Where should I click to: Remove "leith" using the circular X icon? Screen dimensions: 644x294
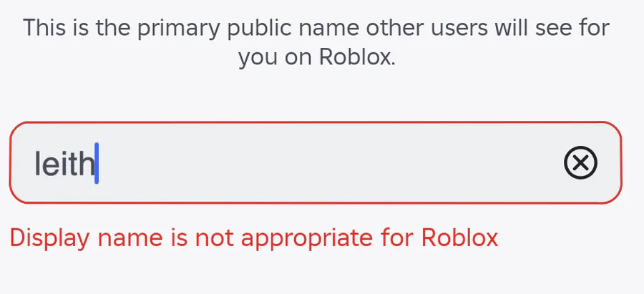pyautogui.click(x=580, y=162)
